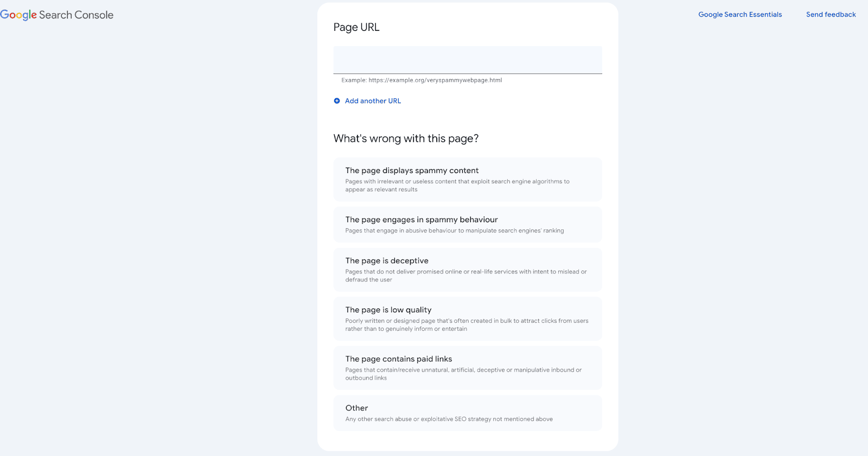The width and height of the screenshot is (868, 456).
Task: Click the paid links card description text
Action: click(463, 374)
